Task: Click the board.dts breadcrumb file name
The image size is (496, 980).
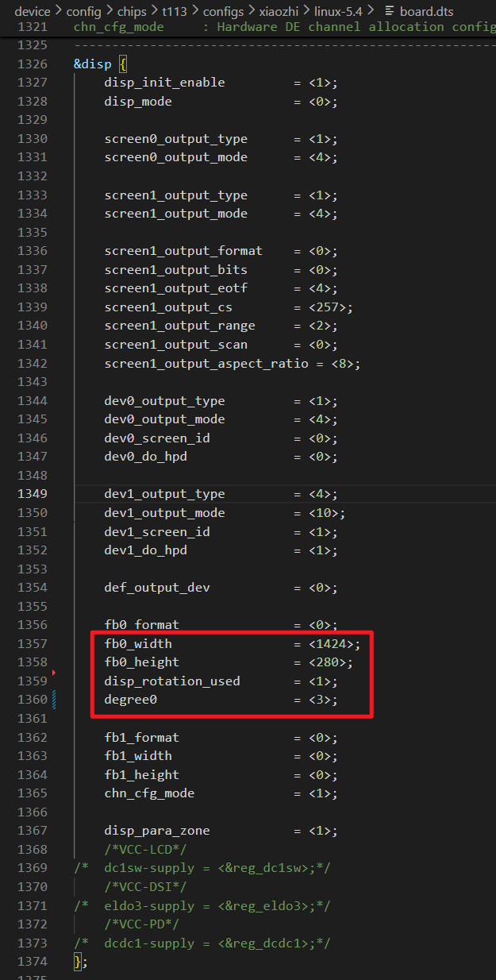Action: [427, 11]
